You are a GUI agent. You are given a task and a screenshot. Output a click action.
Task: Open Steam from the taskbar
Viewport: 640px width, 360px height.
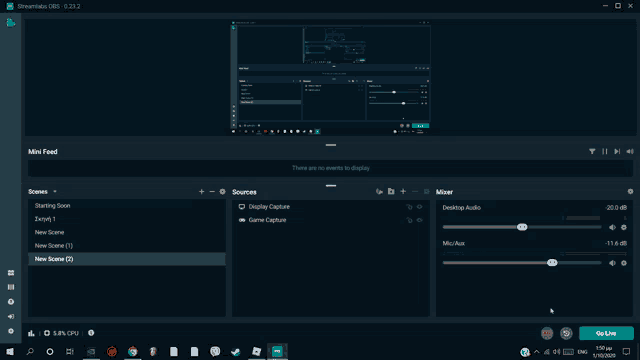(x=236, y=351)
